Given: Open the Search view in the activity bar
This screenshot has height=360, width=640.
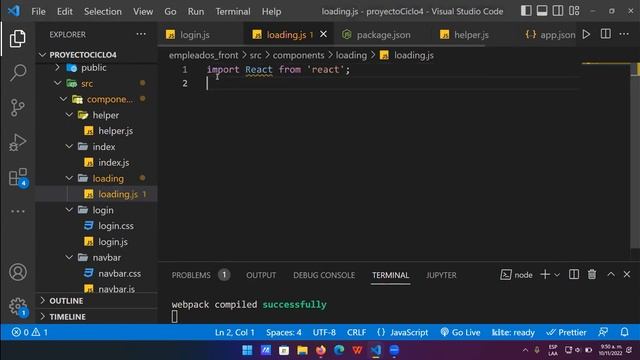Looking at the screenshot, I should [18, 73].
